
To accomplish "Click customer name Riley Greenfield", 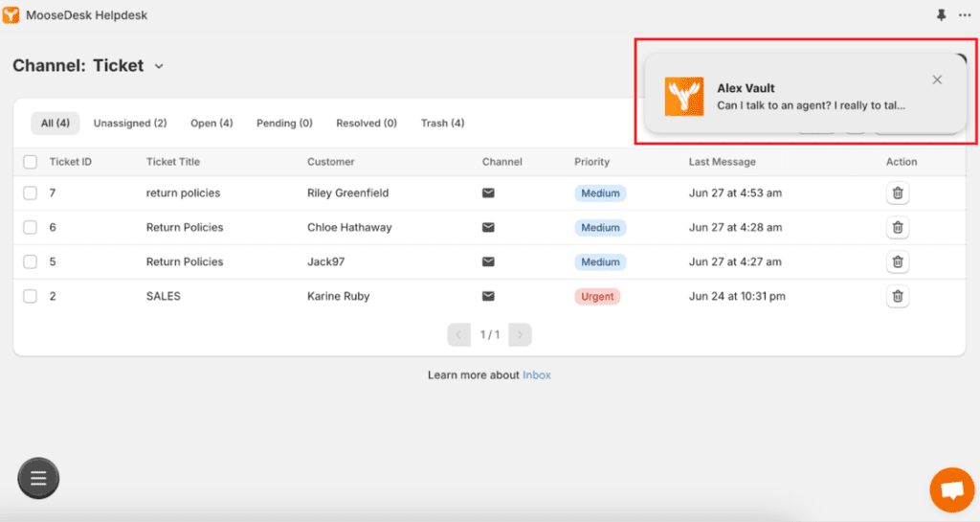I will [347, 193].
